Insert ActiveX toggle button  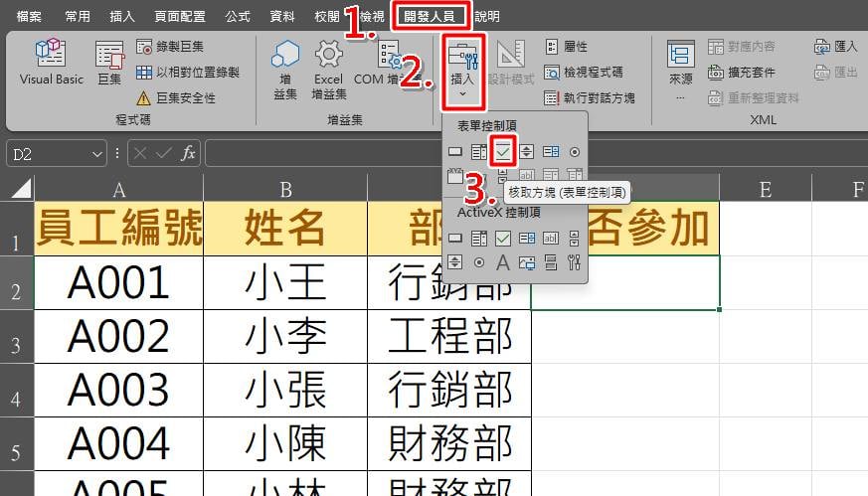[550, 262]
